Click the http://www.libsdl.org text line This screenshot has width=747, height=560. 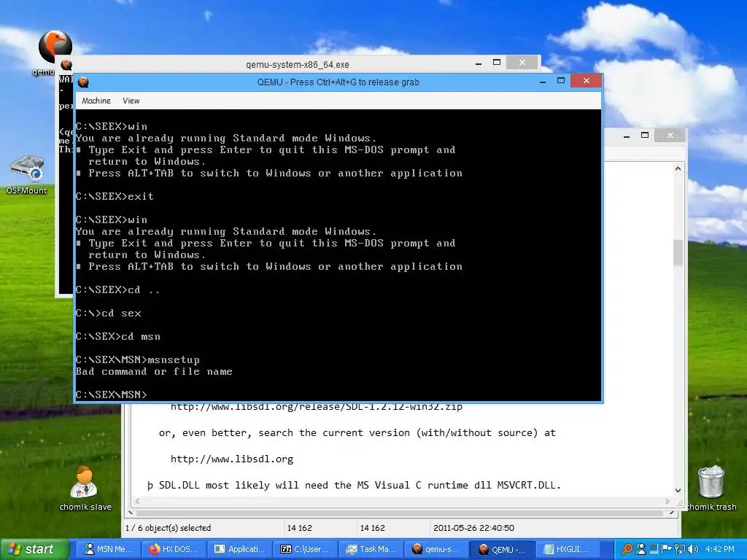[x=232, y=459]
